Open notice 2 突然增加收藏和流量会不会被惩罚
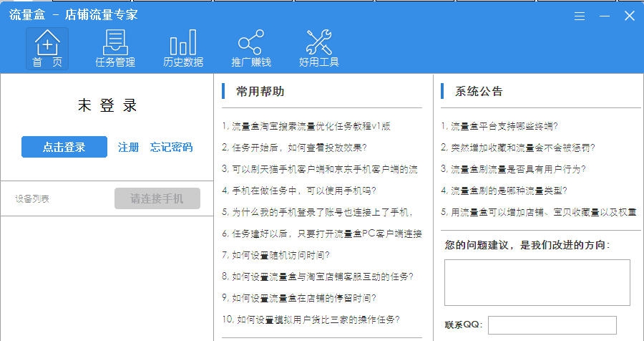This screenshot has height=341, width=644. click(518, 148)
